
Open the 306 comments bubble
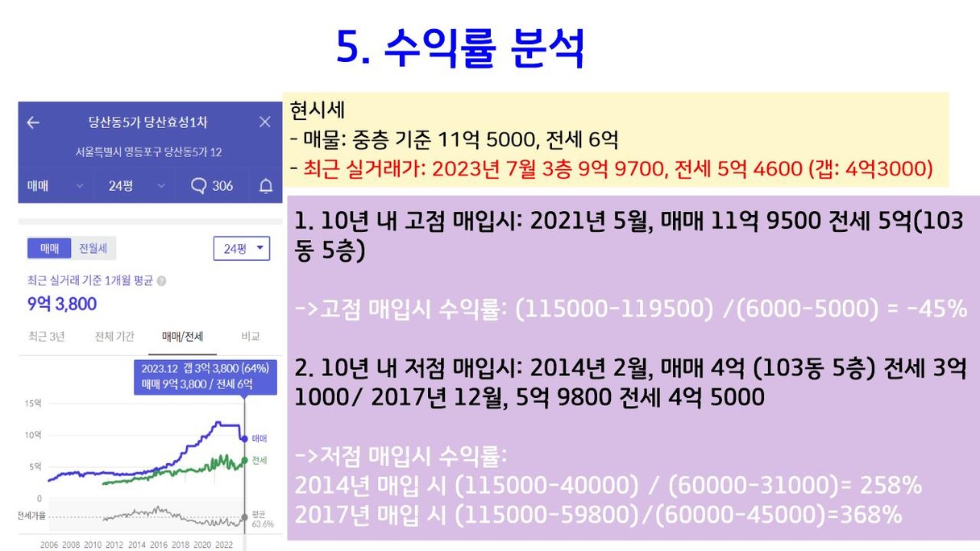click(212, 186)
